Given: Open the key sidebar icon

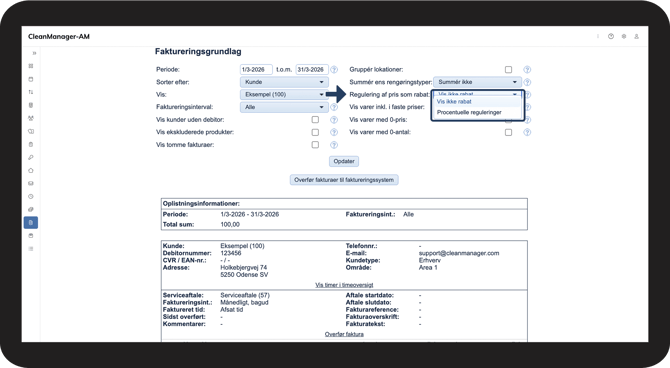Looking at the screenshot, I should 31,157.
